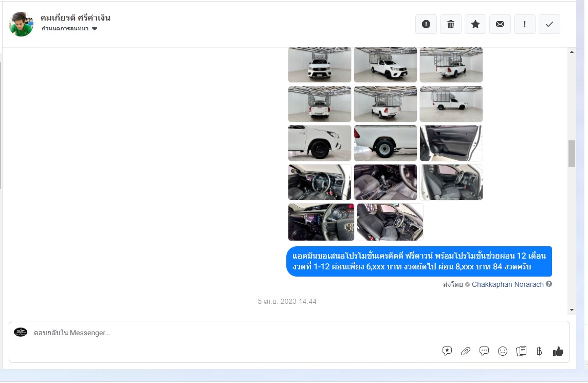588x383 pixels.
Task: Click the chat scrollbar thumb
Action: tap(572, 154)
